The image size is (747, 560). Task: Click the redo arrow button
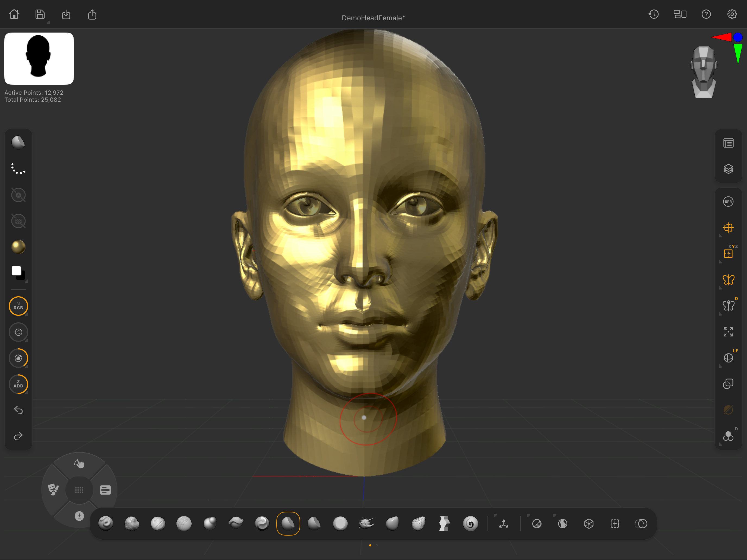pos(18,436)
